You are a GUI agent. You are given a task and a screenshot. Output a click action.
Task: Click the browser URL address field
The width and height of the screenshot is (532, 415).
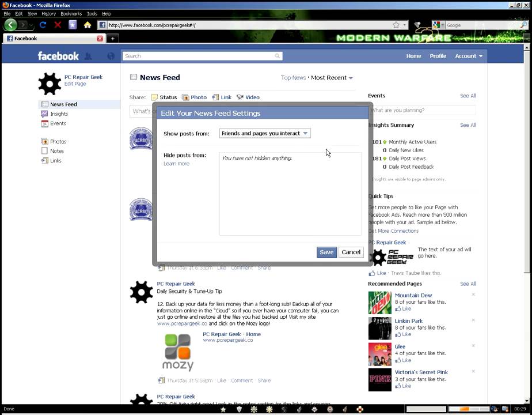pyautogui.click(x=249, y=25)
